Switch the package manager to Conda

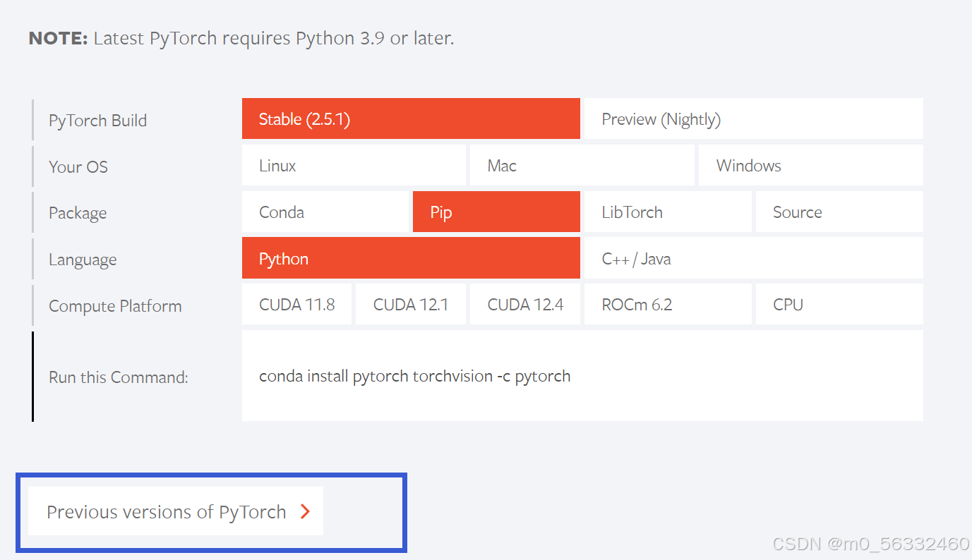(x=325, y=212)
